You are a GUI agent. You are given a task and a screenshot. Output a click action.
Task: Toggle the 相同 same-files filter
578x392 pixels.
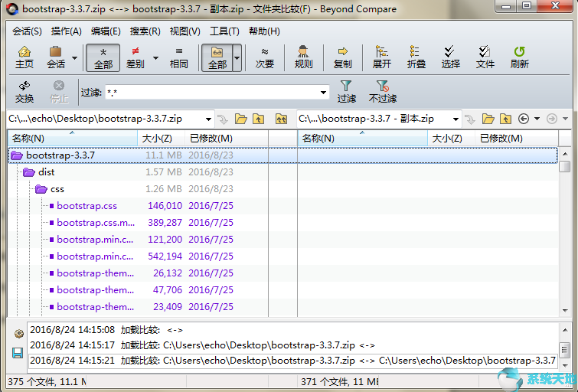coord(179,57)
